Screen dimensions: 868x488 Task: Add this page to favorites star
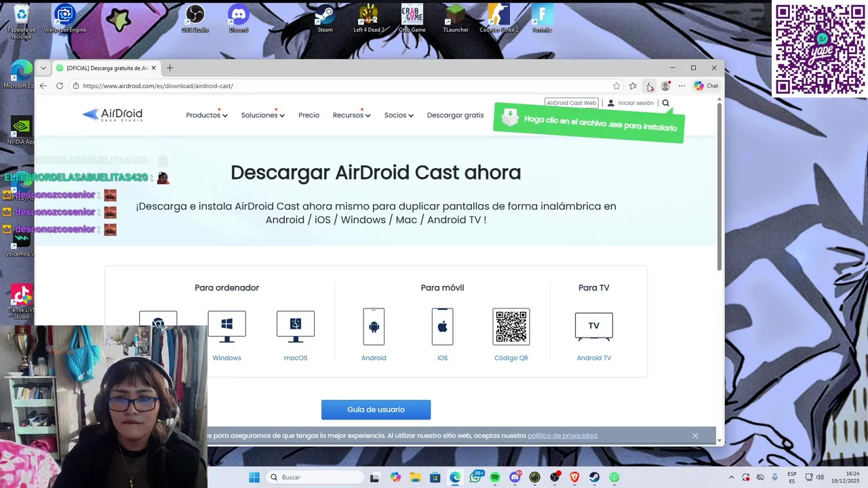pyautogui.click(x=616, y=86)
